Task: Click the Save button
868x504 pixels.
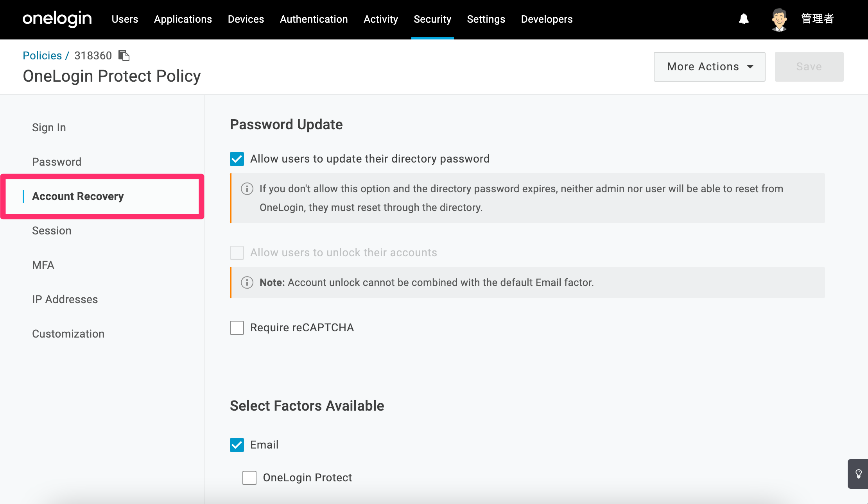Action: pyautogui.click(x=809, y=67)
